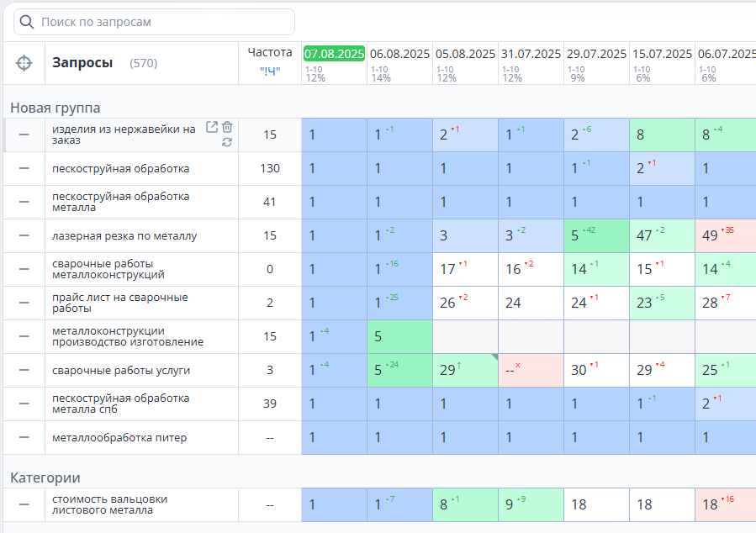Viewport: 756px width, 533px height.
Task: Click the dash icon for 'стоимость вальцовки листового металла'
Action: pos(24,504)
